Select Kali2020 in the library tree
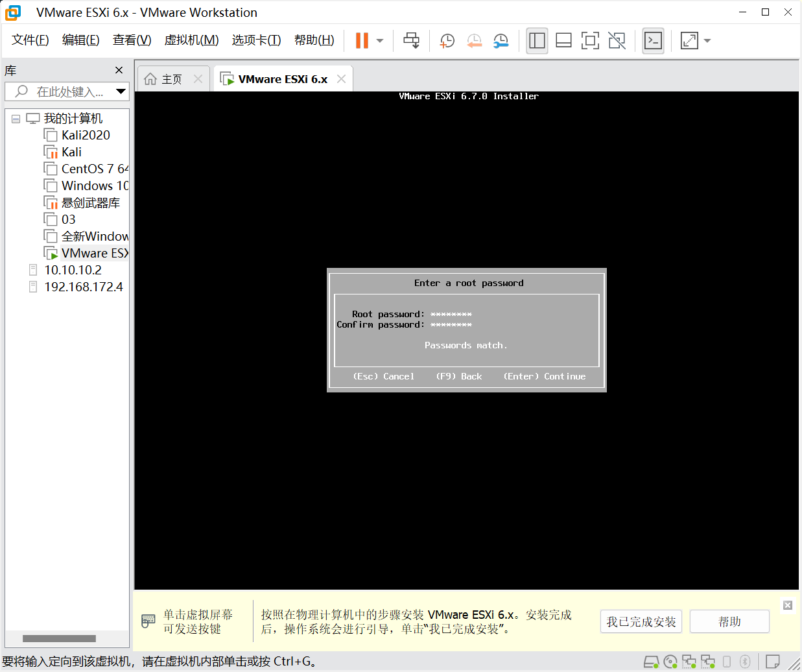 click(86, 135)
